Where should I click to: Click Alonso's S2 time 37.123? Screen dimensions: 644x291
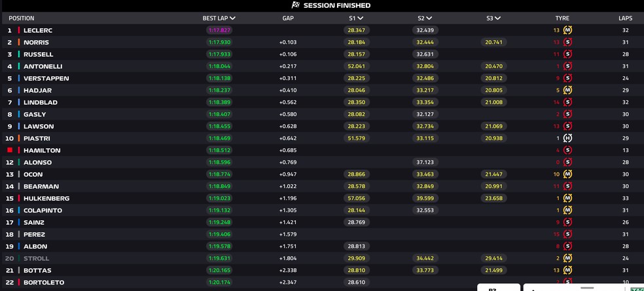pyautogui.click(x=425, y=163)
